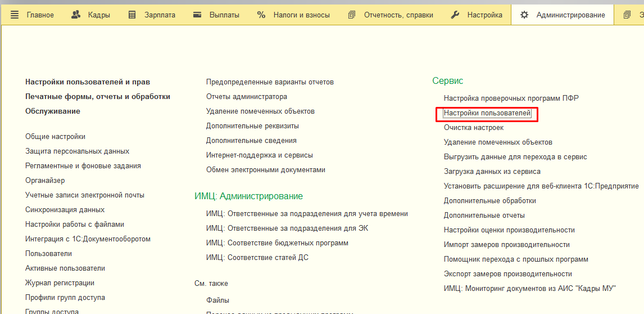644x314 pixels.
Task: Open Печатные формы, отчеты и обработки
Action: [x=98, y=97]
